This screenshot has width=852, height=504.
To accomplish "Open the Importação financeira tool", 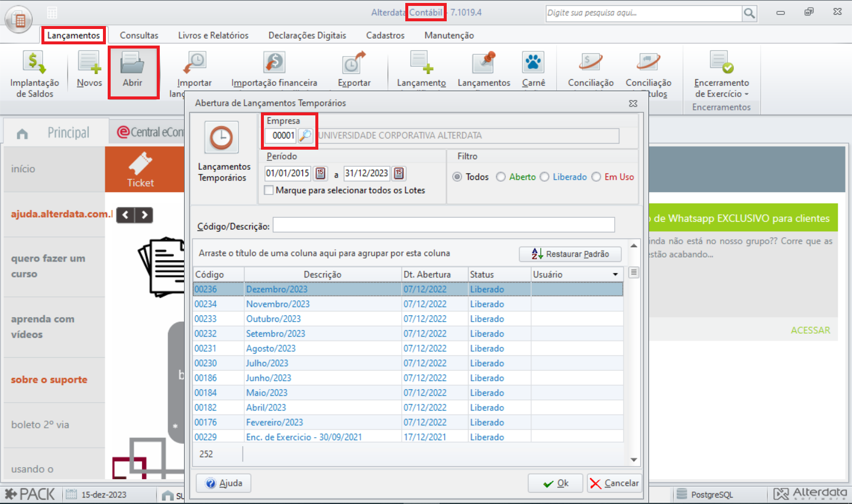I will coord(275,62).
